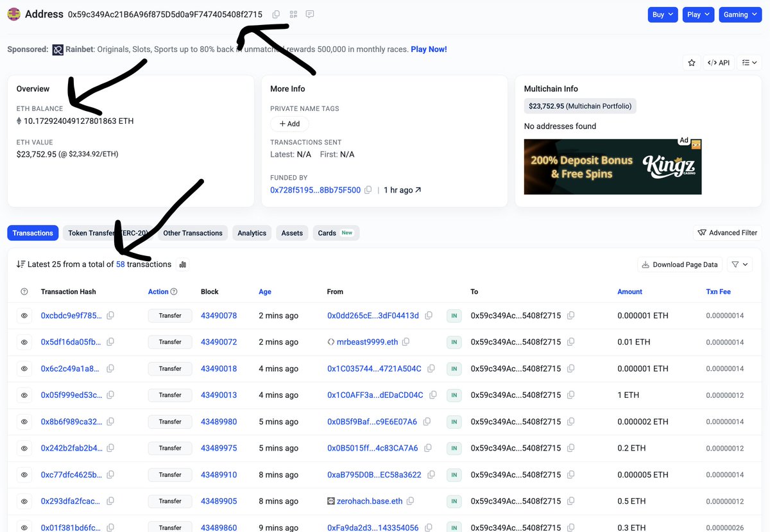The image size is (770, 532).
Task: Copy transaction hash 0x5df16da05fb
Action: coord(110,342)
